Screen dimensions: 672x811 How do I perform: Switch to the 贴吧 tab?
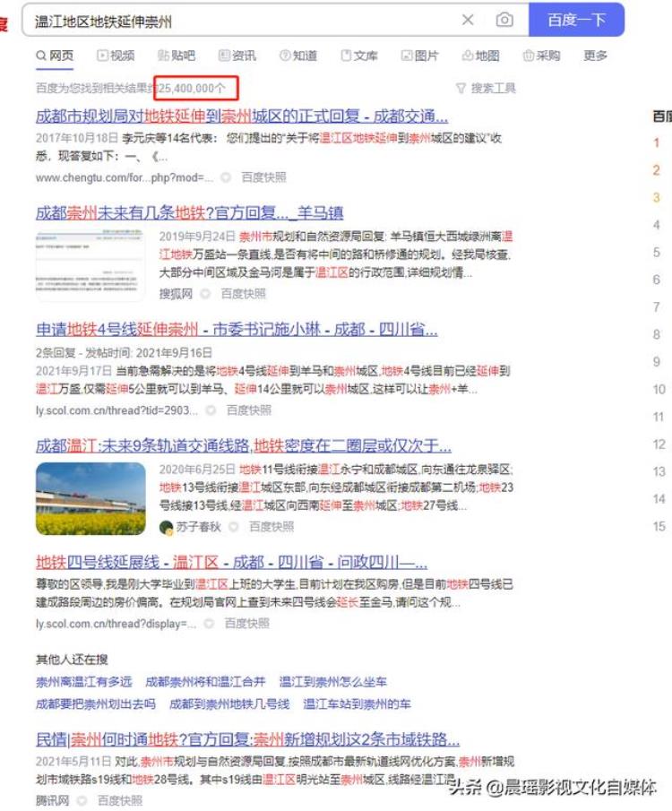pos(177,56)
